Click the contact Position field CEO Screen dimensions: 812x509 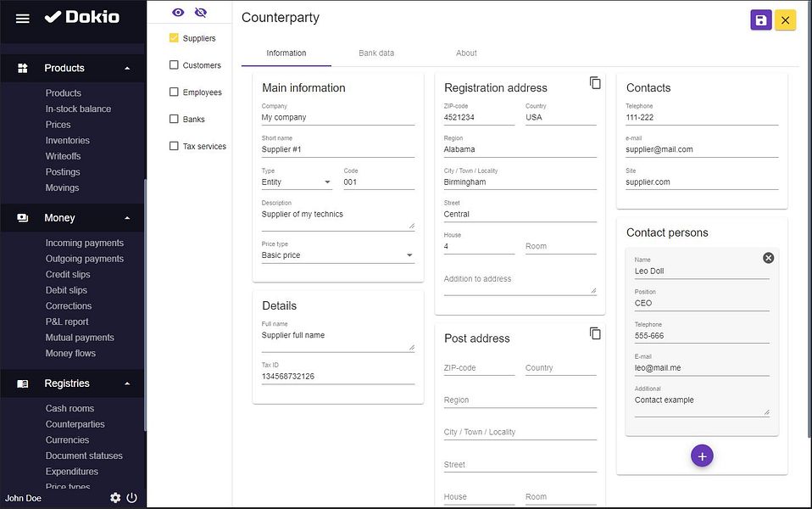[x=702, y=303]
